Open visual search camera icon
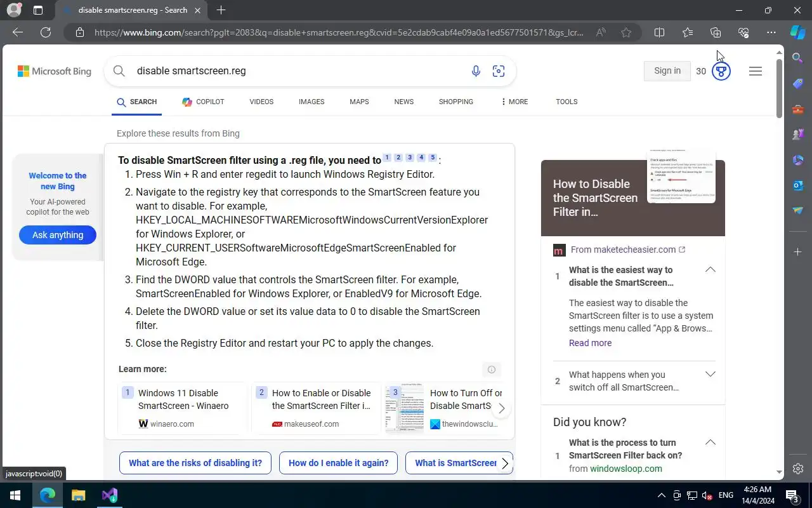The image size is (812, 508). (x=499, y=71)
